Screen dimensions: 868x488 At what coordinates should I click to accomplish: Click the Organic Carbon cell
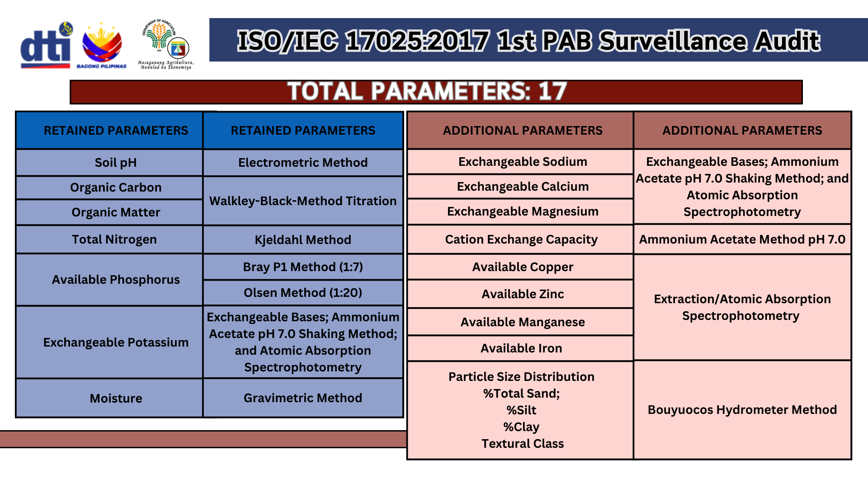109,188
